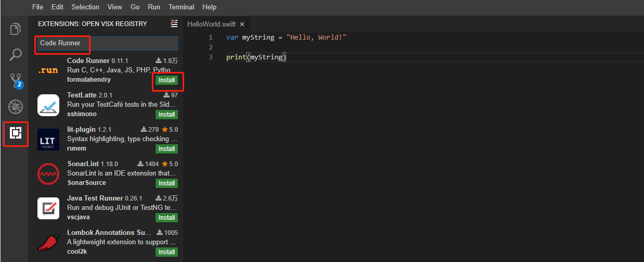Click the lit-plugin LIT icon
The width and height of the screenshot is (644, 262).
point(48,140)
